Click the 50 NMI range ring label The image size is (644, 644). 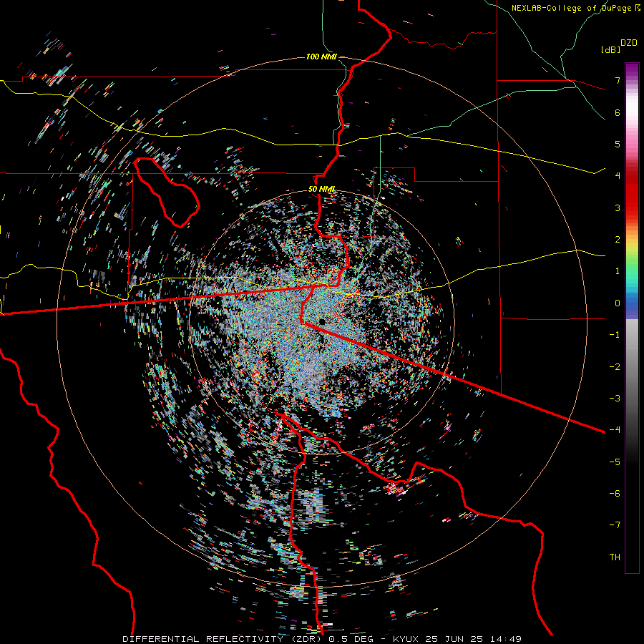(x=321, y=190)
